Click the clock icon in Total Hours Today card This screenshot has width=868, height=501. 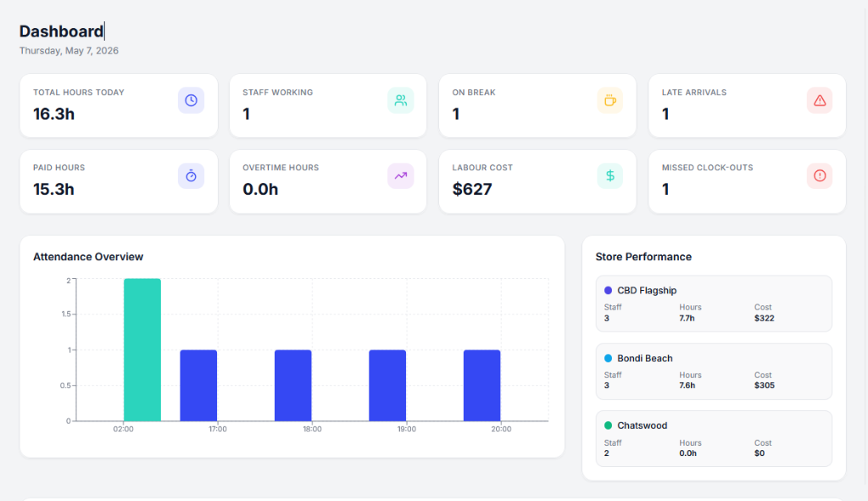(x=191, y=100)
